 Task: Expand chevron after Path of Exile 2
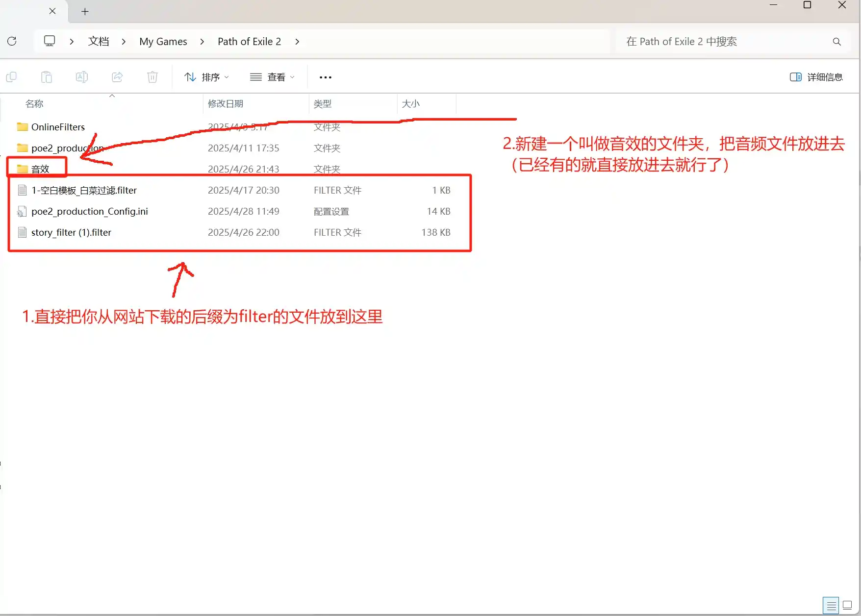tap(297, 42)
